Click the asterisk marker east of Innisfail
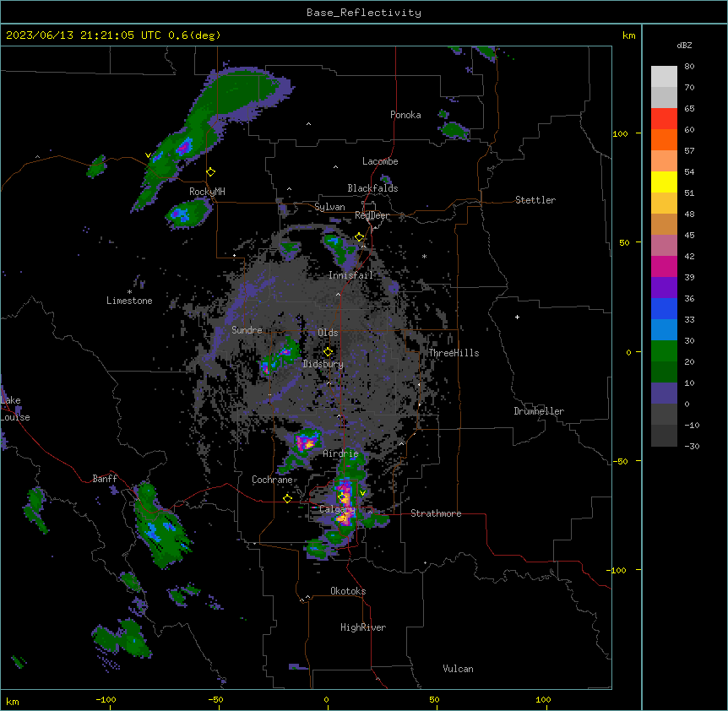 point(424,257)
